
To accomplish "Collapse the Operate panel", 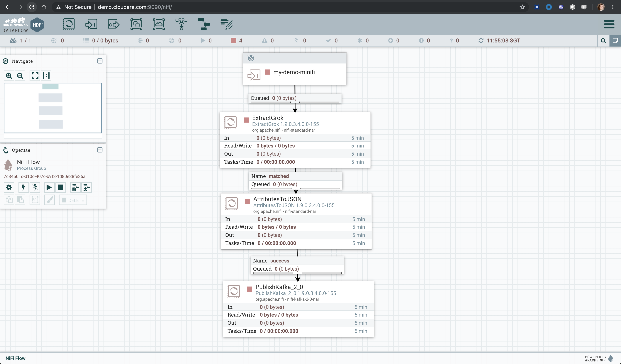I will click(x=100, y=150).
